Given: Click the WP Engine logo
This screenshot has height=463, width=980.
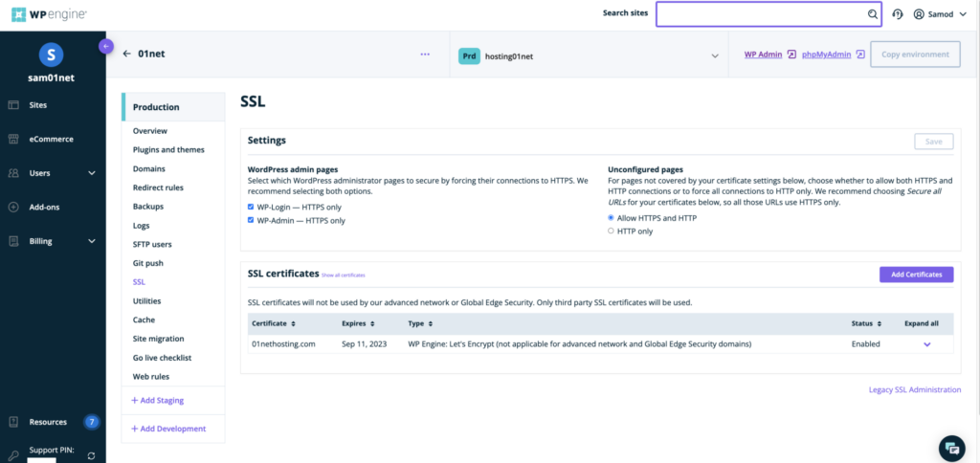Looking at the screenshot, I should pyautogui.click(x=50, y=13).
